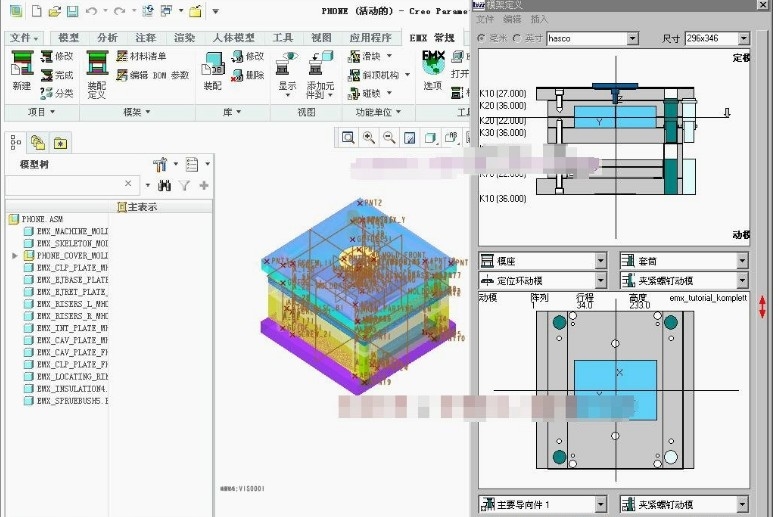Image resolution: width=779 pixels, height=517 pixels.
Task: Click 完成 in the 项目 group
Action: coord(57,75)
